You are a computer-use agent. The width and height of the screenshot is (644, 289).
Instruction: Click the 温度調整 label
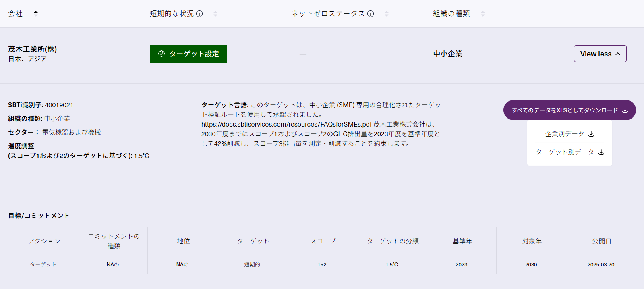point(21,146)
